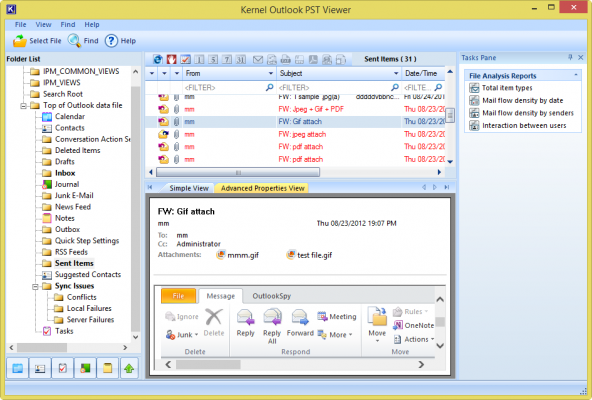The width and height of the screenshot is (592, 400).
Task: Open Mail flow density by senders report
Action: click(527, 113)
